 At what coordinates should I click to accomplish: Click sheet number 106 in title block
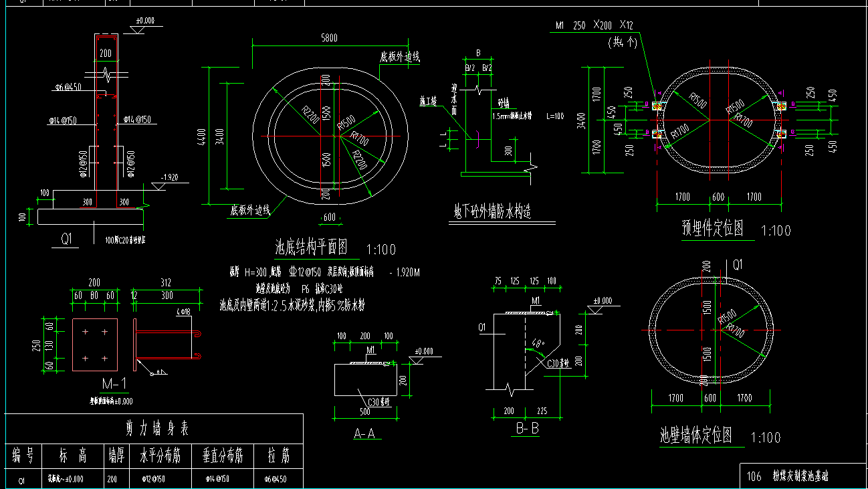pos(754,476)
